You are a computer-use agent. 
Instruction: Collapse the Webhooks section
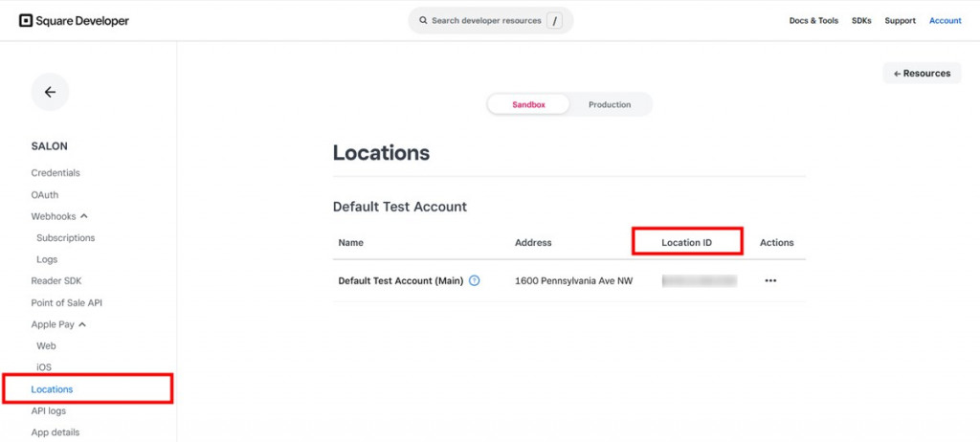(84, 216)
